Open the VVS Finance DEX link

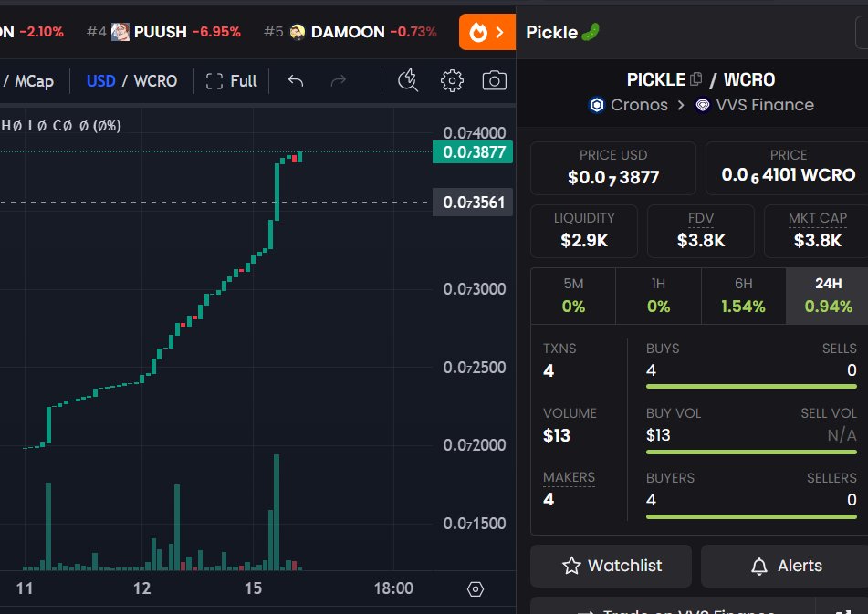pos(755,105)
